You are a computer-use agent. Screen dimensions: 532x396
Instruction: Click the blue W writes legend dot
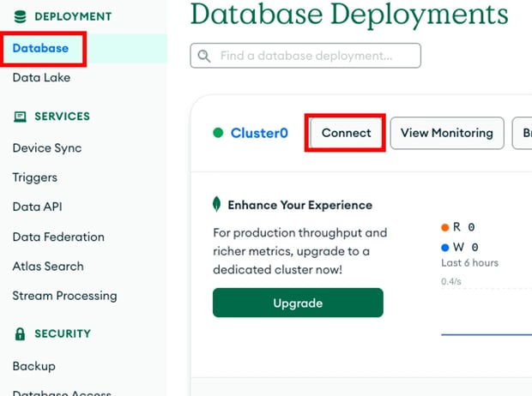[444, 248]
